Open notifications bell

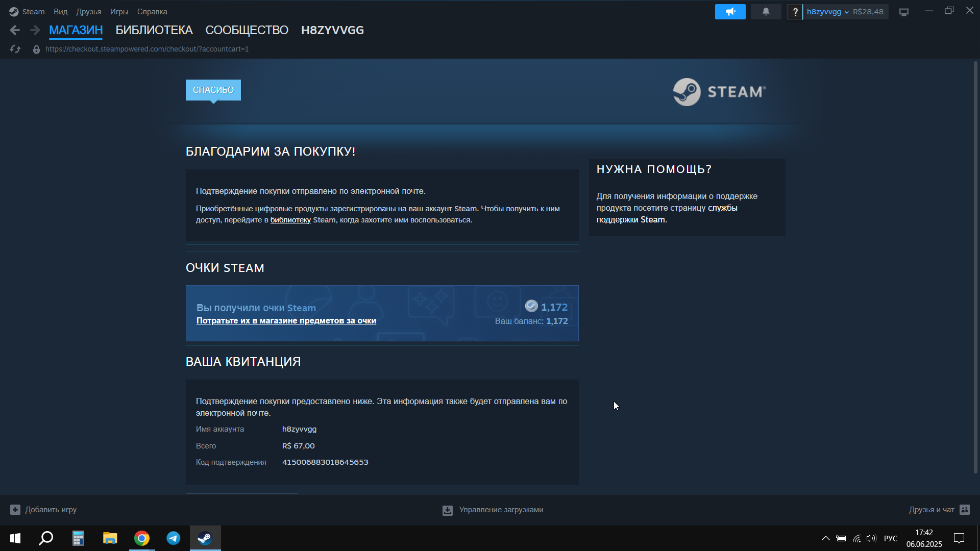coord(766,12)
